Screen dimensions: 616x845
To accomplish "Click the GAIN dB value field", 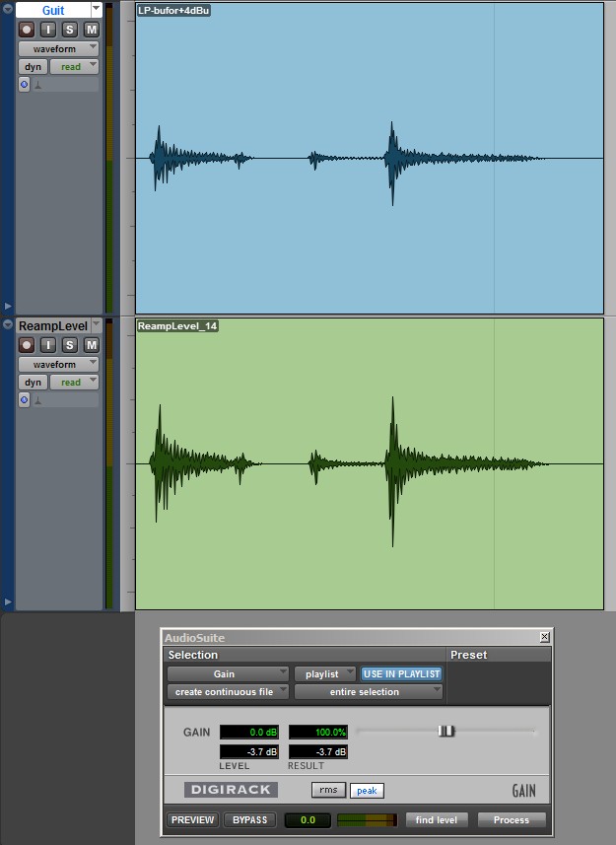I will [249, 733].
